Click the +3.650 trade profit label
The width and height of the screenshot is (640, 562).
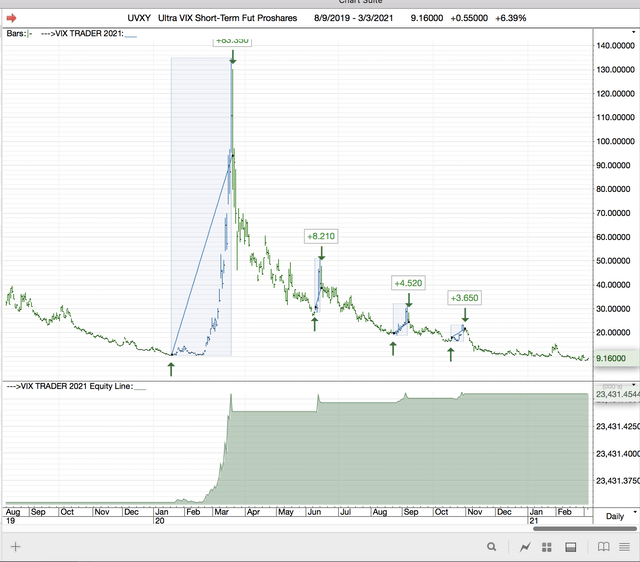tap(464, 298)
